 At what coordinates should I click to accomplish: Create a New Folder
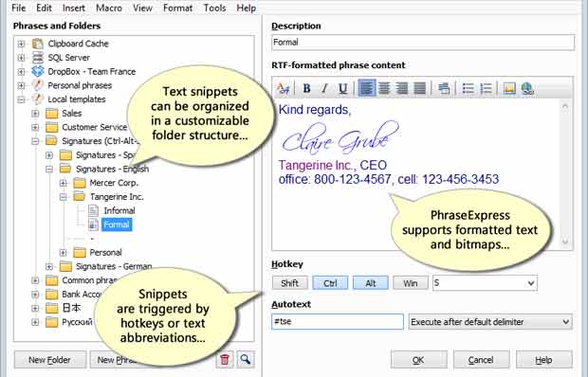pyautogui.click(x=50, y=360)
